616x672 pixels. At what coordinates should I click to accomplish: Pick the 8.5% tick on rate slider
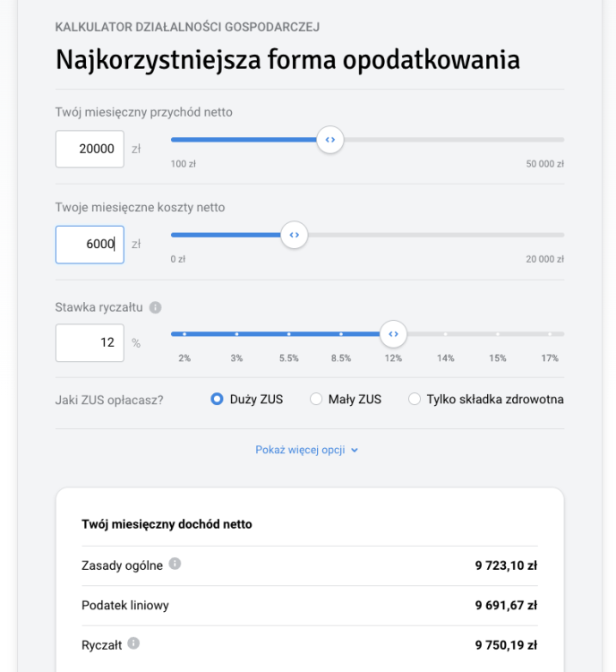[340, 334]
